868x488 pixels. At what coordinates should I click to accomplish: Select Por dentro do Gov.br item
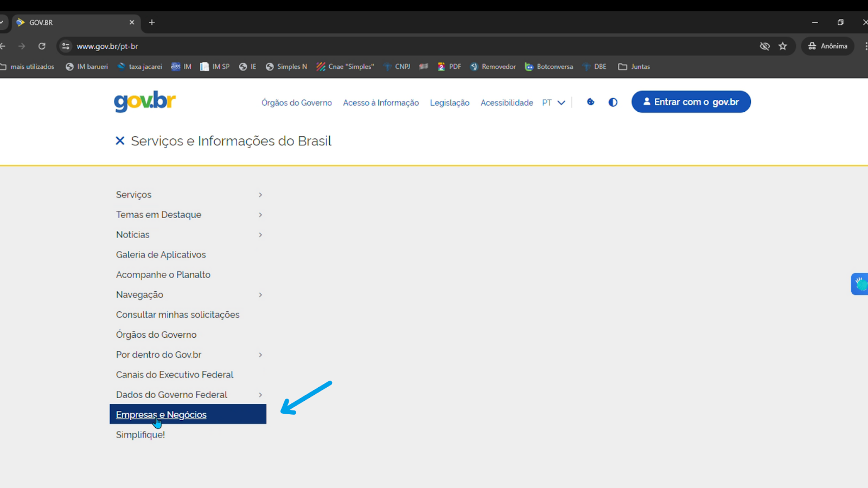(158, 355)
